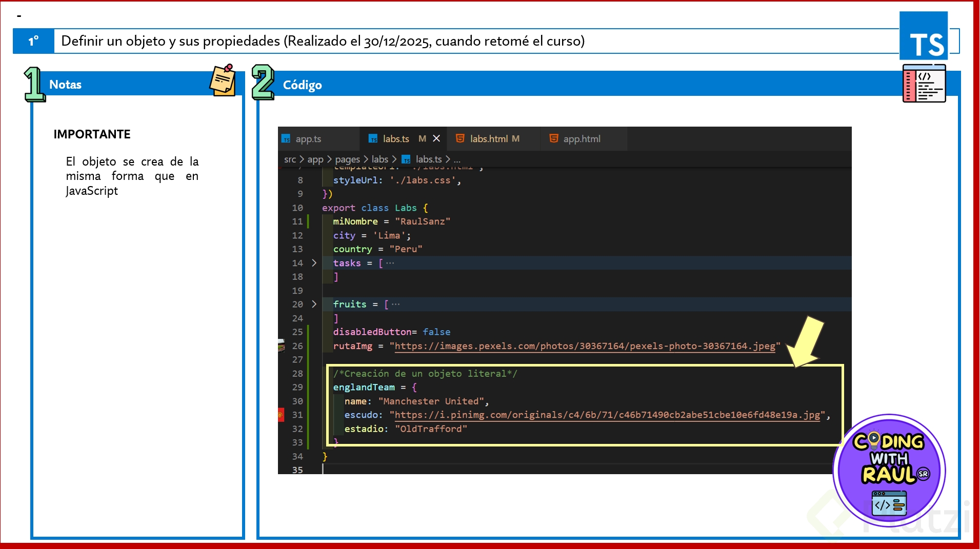Open the pexels image URL link
Screen dimensions: 980x549
click(585, 346)
